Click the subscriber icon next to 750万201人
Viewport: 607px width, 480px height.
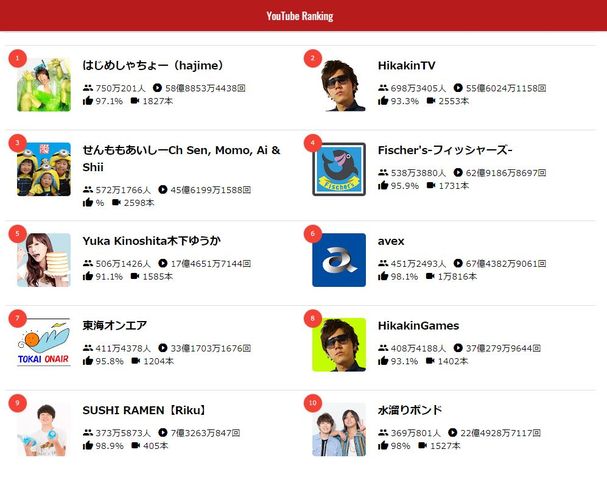tap(88, 88)
